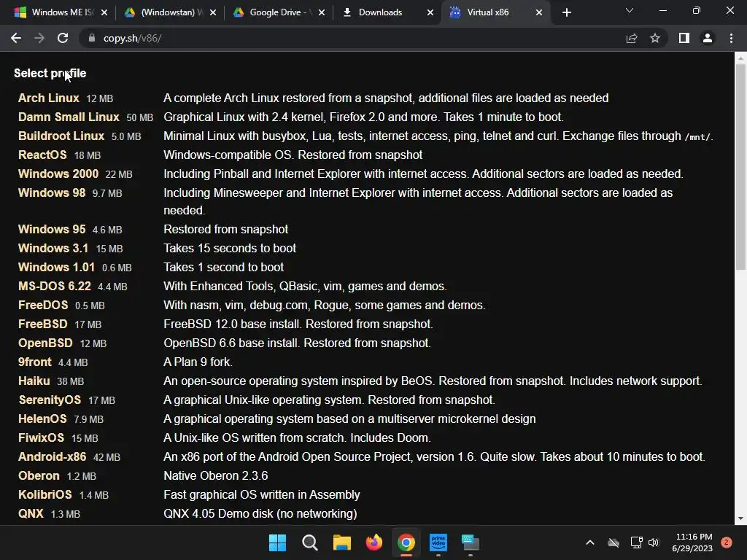The width and height of the screenshot is (747, 560).
Task: Go back to previous page
Action: pyautogui.click(x=16, y=38)
